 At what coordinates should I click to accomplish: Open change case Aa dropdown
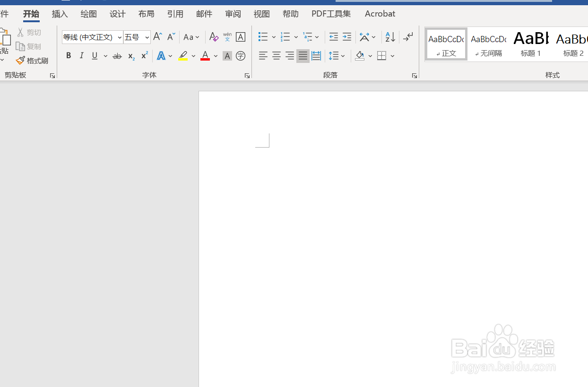point(191,37)
